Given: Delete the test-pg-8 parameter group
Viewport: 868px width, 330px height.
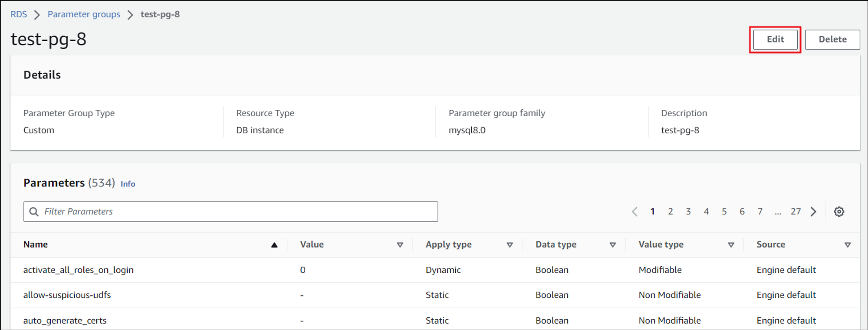Looking at the screenshot, I should (x=832, y=39).
